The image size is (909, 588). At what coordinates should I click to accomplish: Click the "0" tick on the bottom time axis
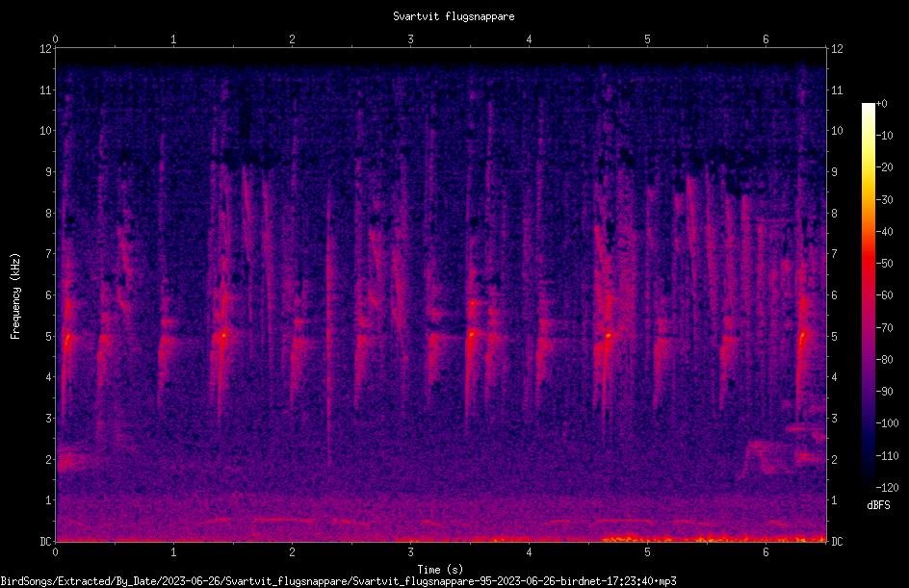point(55,552)
